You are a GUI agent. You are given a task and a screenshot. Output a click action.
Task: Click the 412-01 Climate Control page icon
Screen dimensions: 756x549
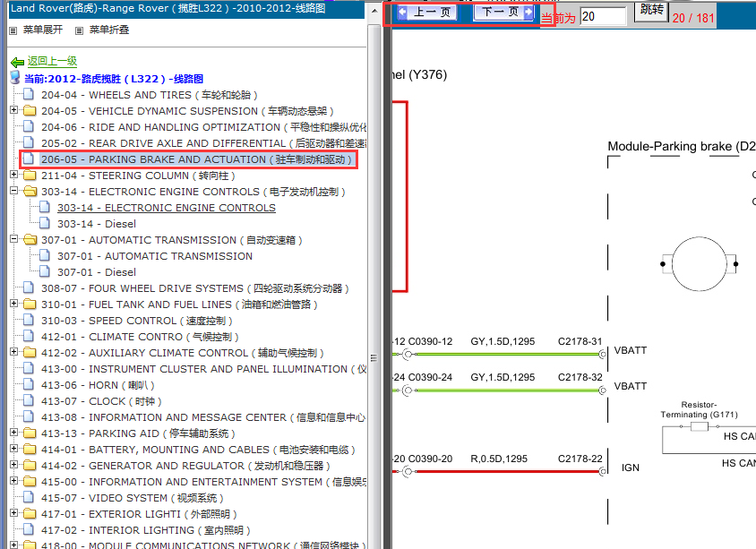click(29, 336)
